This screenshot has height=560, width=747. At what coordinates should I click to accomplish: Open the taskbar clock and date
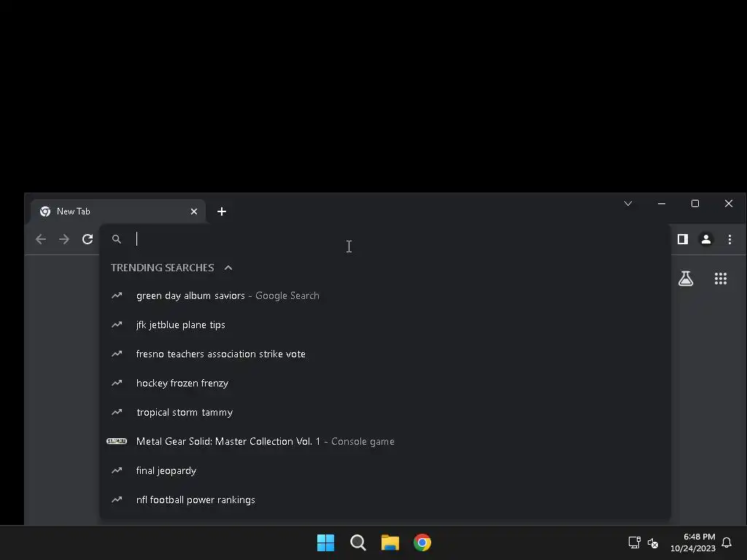pos(693,542)
